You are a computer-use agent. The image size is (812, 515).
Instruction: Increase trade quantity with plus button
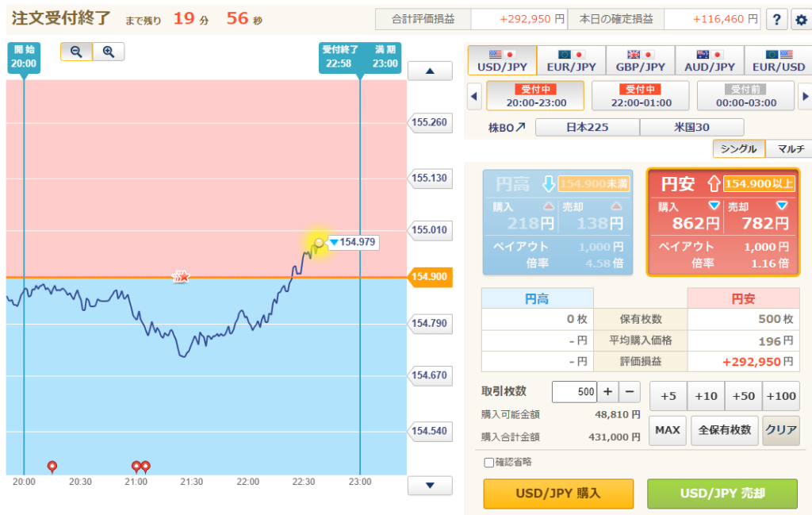(x=607, y=391)
